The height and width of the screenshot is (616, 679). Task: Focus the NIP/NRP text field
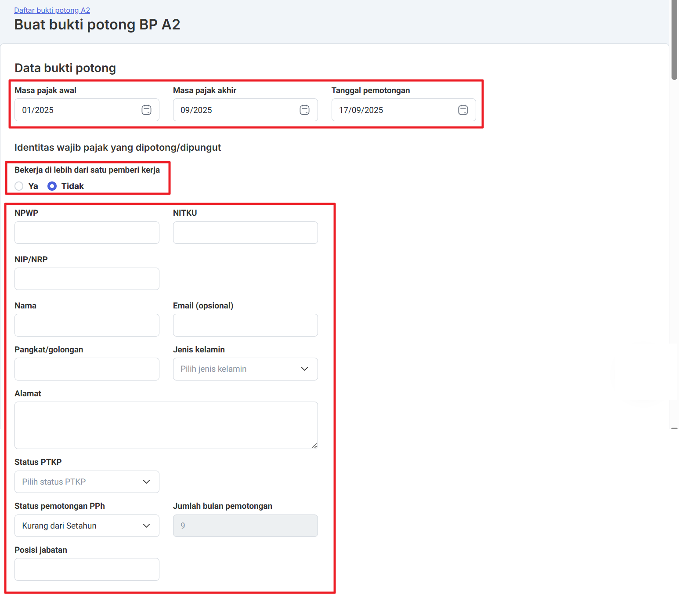(x=87, y=279)
